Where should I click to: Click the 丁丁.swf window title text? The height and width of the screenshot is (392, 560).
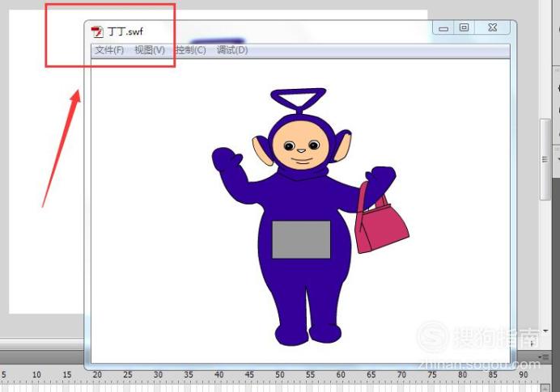[x=125, y=32]
